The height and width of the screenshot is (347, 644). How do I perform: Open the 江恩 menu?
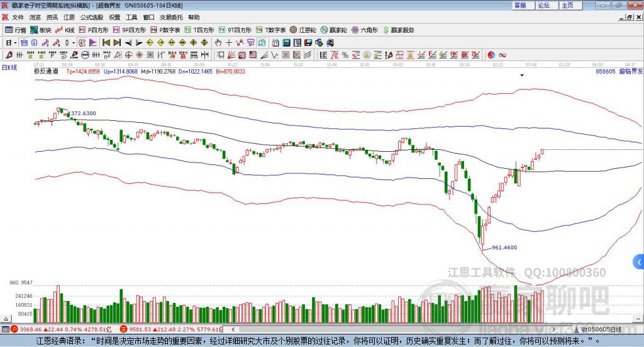pos(69,17)
